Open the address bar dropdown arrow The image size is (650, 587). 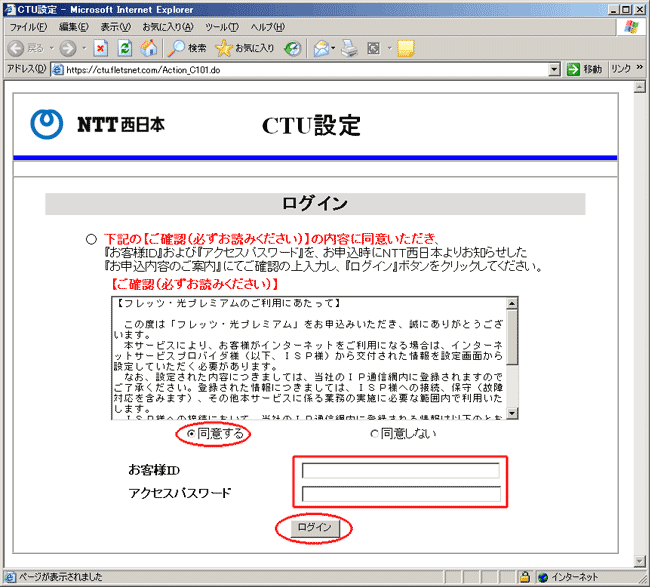pos(554,70)
